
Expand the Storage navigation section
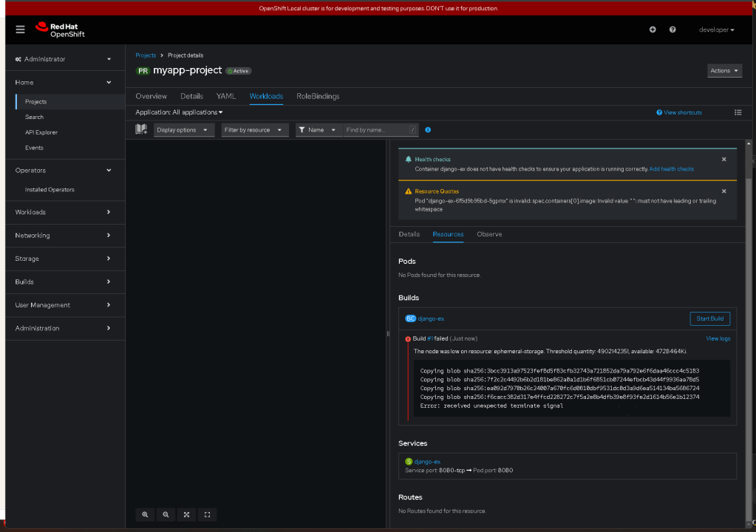63,259
